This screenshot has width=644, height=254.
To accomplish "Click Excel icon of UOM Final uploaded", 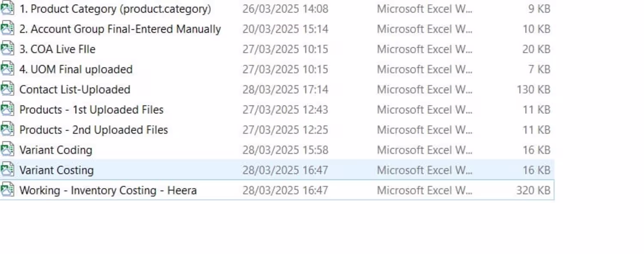I will coord(7,69).
